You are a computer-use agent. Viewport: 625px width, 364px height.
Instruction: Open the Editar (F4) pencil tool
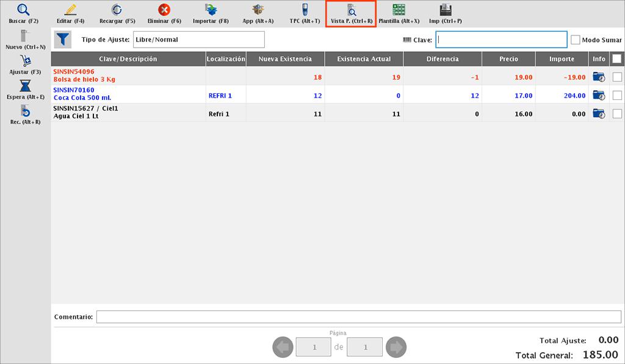pos(70,11)
